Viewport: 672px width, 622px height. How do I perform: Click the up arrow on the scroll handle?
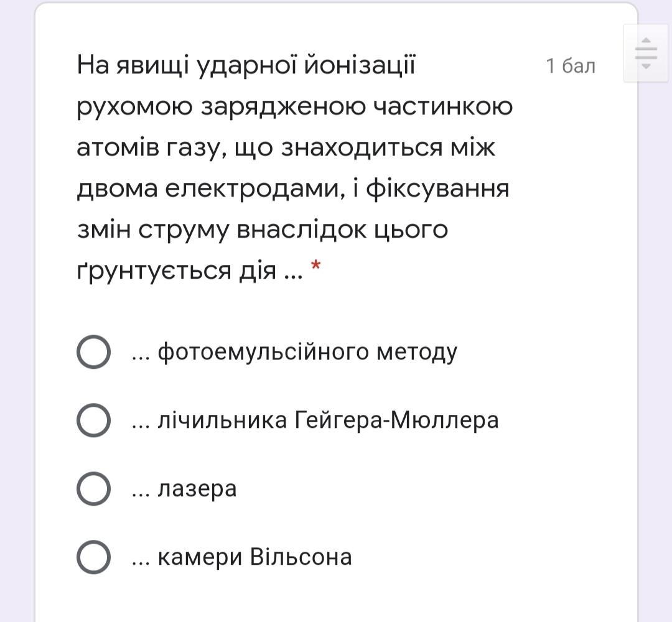[646, 40]
